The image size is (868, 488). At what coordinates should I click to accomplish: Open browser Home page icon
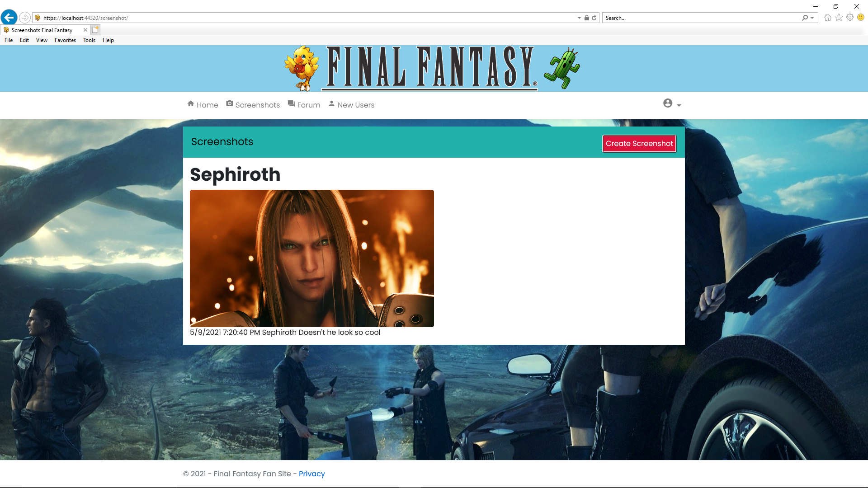point(827,18)
